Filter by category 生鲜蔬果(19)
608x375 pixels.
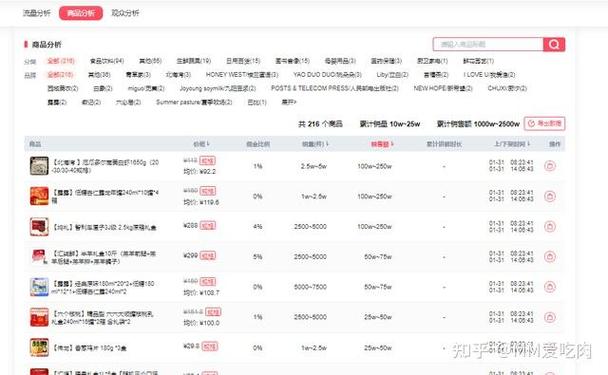[x=193, y=61]
